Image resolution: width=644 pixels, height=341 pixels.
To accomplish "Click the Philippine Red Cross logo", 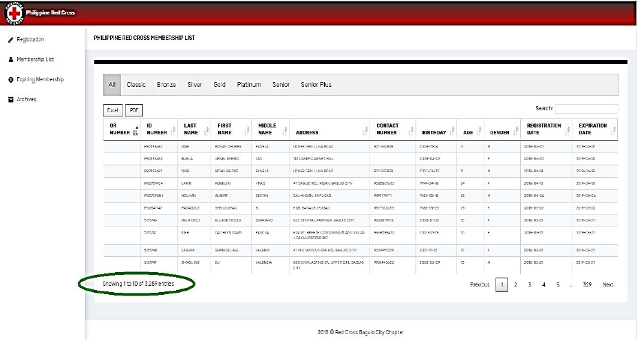I will tap(14, 13).
